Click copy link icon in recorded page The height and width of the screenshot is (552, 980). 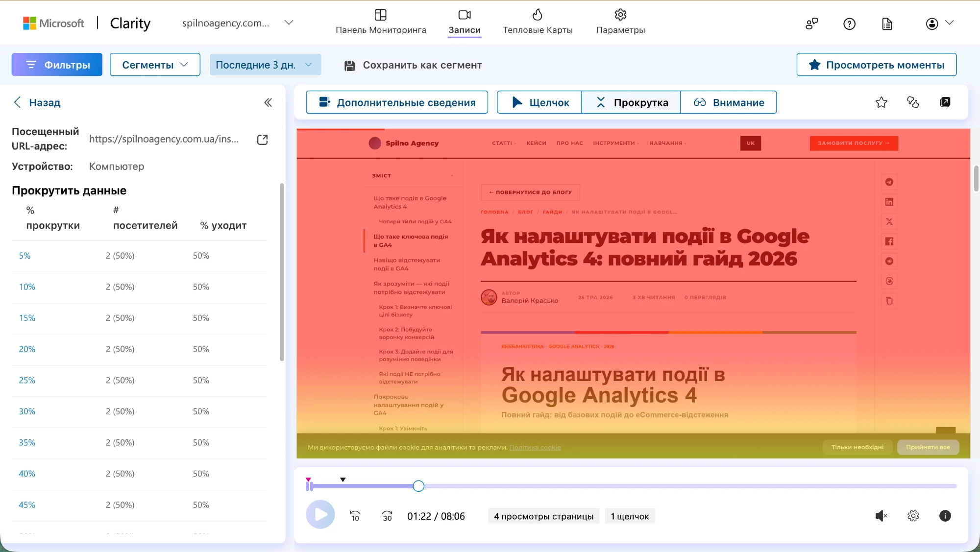click(x=889, y=301)
